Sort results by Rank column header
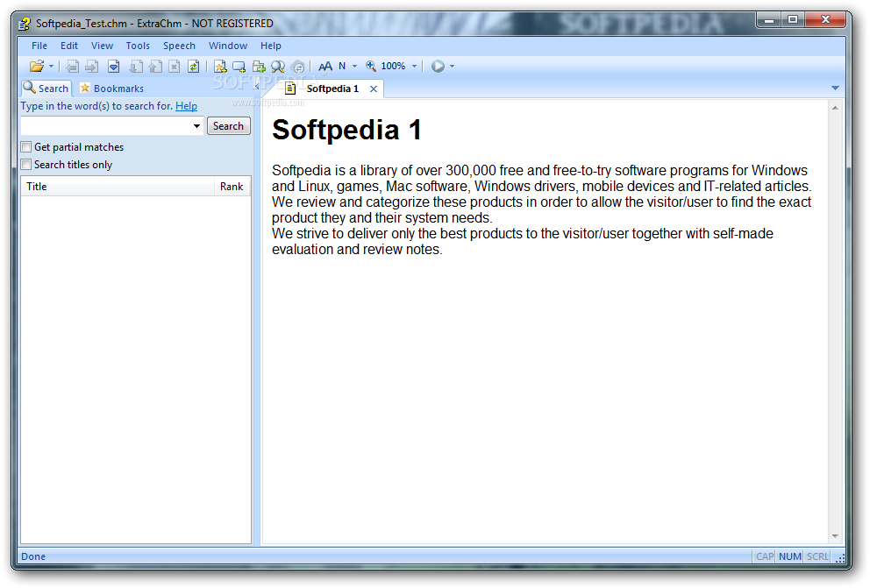 click(232, 186)
